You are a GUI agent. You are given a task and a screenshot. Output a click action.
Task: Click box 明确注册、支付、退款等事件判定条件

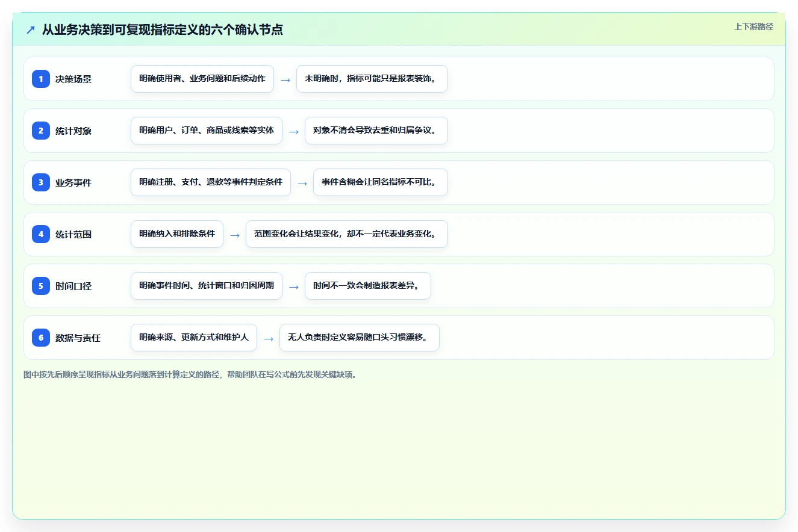[x=211, y=182]
